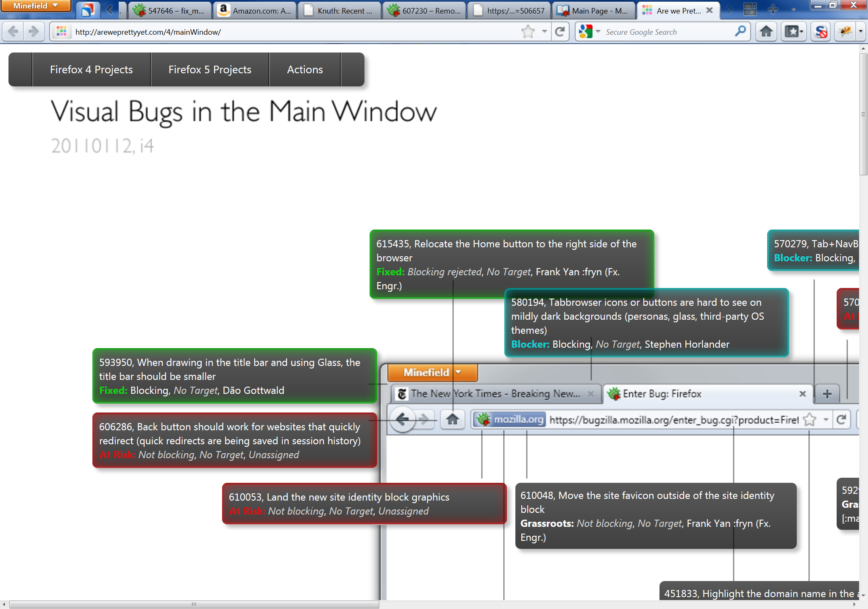868x609 pixels.
Task: Click the colorful site favicon in the arewepretty­yet address bar
Action: coord(62,32)
